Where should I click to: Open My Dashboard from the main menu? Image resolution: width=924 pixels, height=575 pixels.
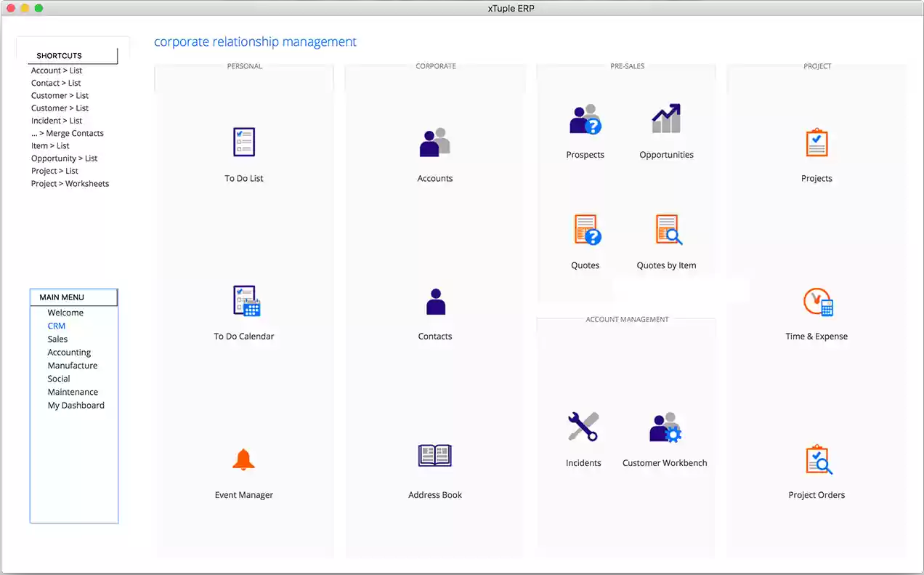(76, 405)
